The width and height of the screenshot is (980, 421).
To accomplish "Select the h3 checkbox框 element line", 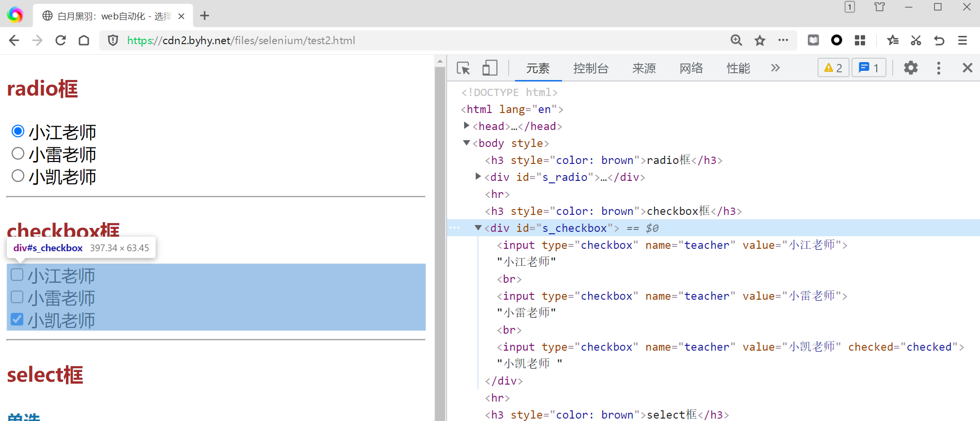I will click(613, 211).
